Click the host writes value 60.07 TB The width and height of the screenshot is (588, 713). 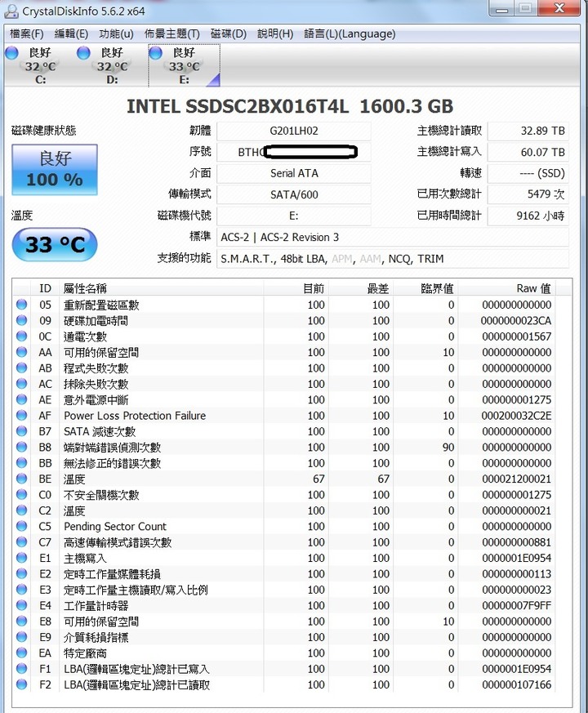(x=528, y=152)
